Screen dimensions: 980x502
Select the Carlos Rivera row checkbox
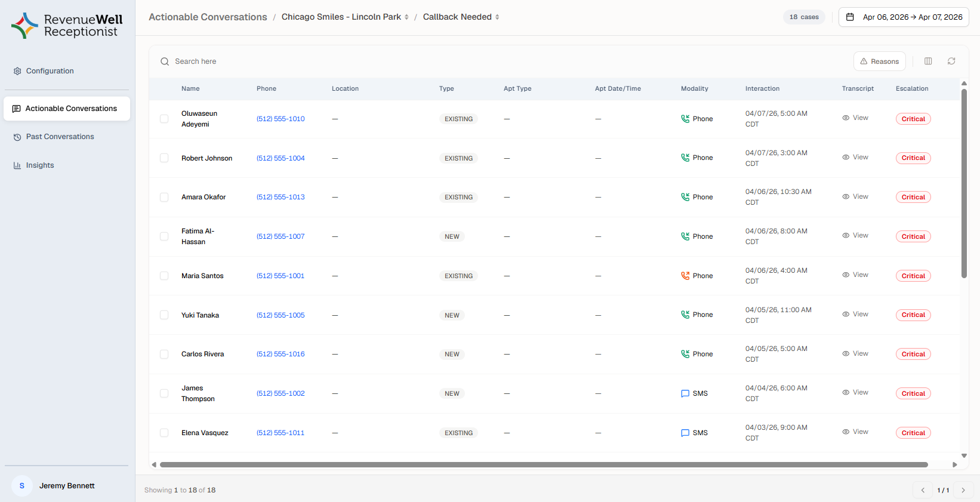(x=164, y=354)
